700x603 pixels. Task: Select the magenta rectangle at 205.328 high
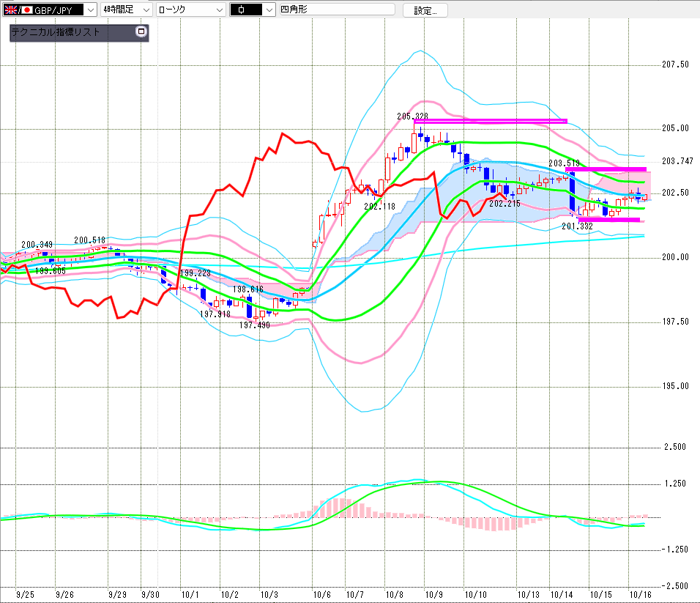[x=491, y=121]
